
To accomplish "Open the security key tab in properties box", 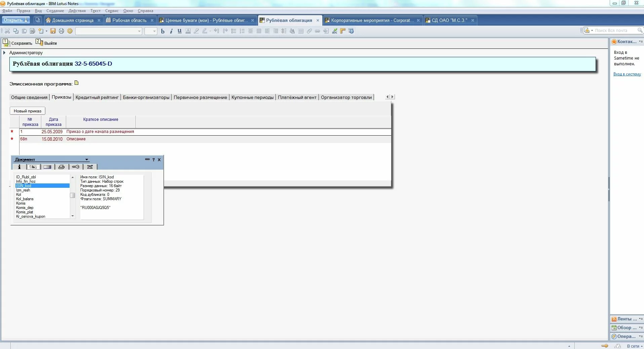I will 76,167.
